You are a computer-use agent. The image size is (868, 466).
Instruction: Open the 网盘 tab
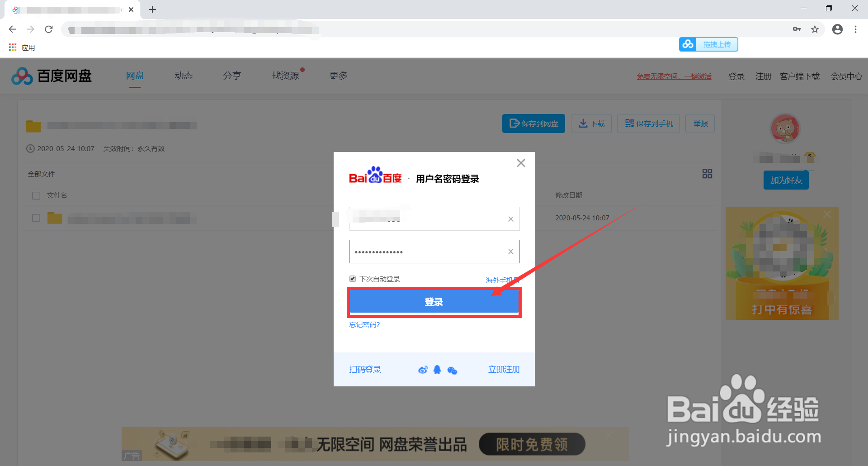(135, 76)
